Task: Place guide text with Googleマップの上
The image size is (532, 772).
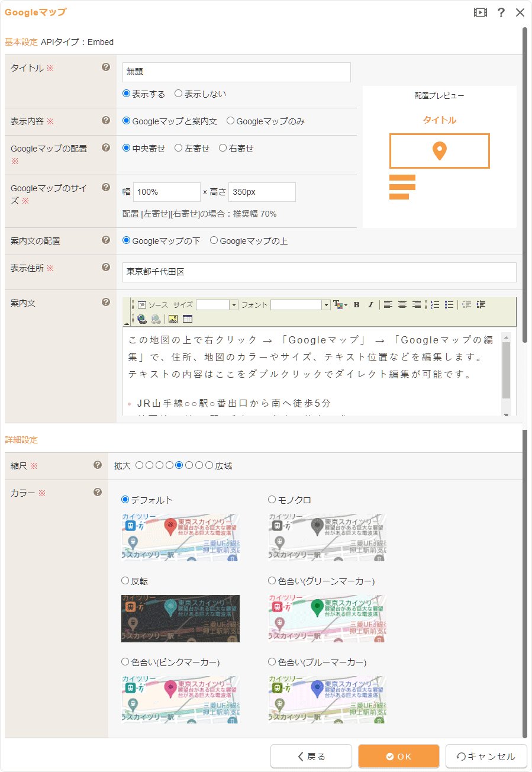Action: [x=214, y=240]
